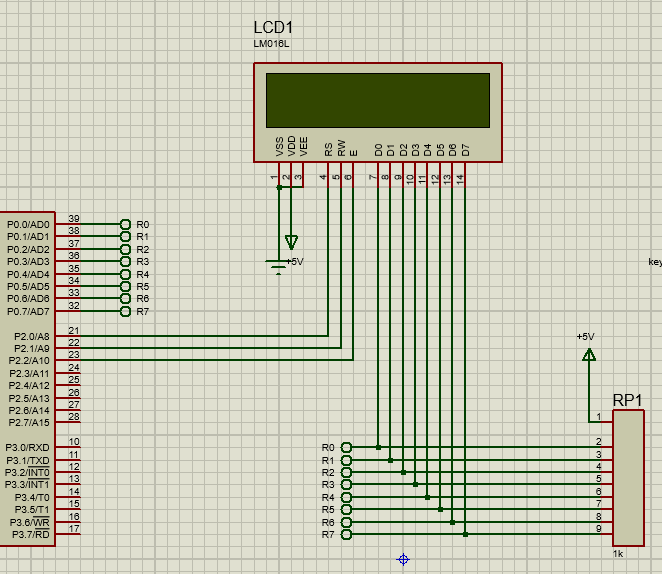662x574 pixels.
Task: Click the D7 pin label on LCD
Action: pyautogui.click(x=465, y=150)
